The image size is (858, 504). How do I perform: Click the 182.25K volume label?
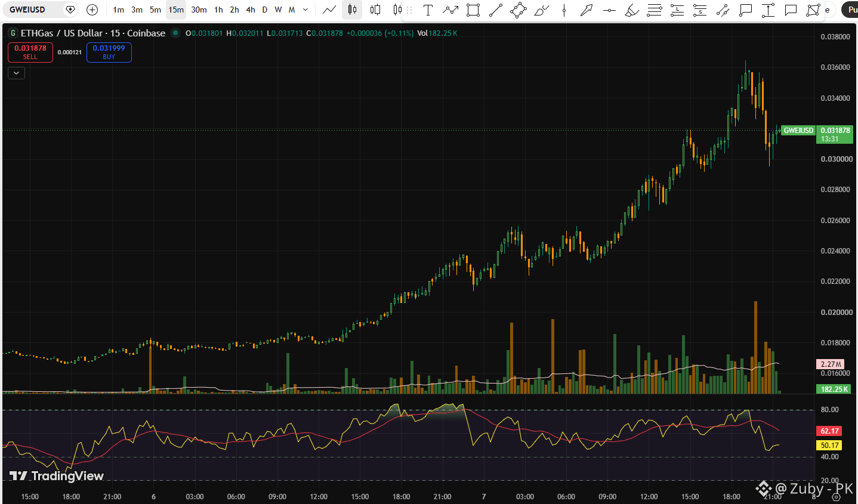[x=834, y=389]
